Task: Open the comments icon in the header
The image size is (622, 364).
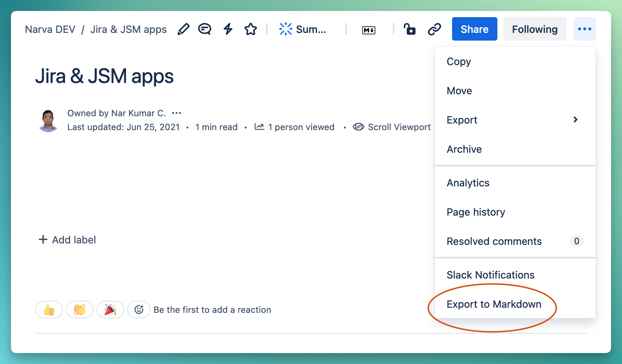Action: 205,29
